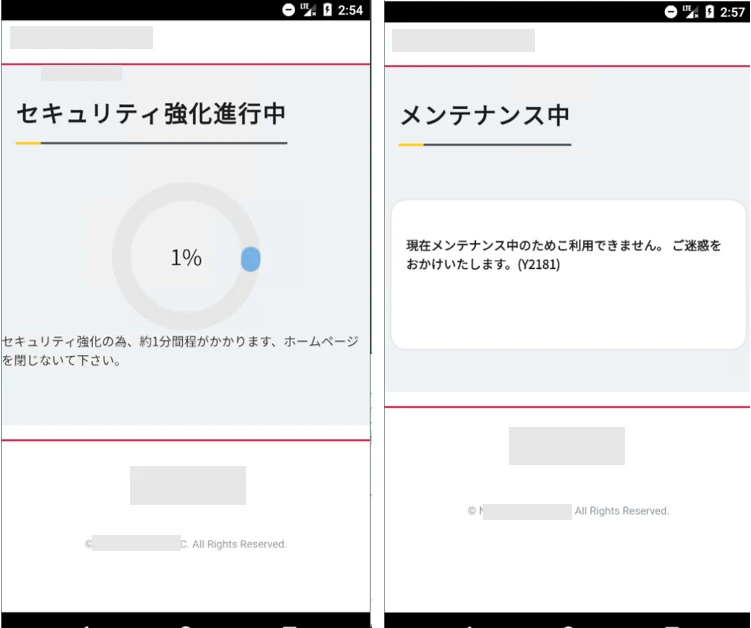Click the メンテナンス中 heading
Screen dimensions: 751x628
tap(485, 115)
